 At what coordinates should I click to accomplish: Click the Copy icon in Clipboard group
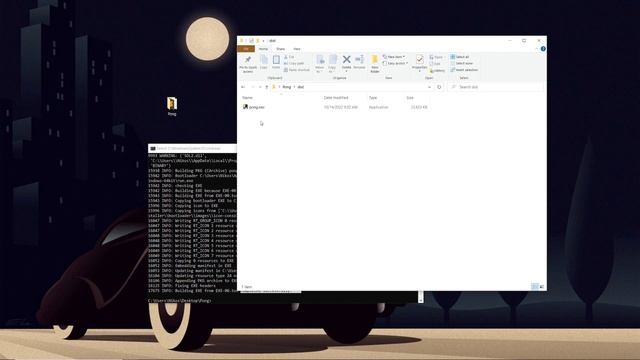pyautogui.click(x=264, y=62)
